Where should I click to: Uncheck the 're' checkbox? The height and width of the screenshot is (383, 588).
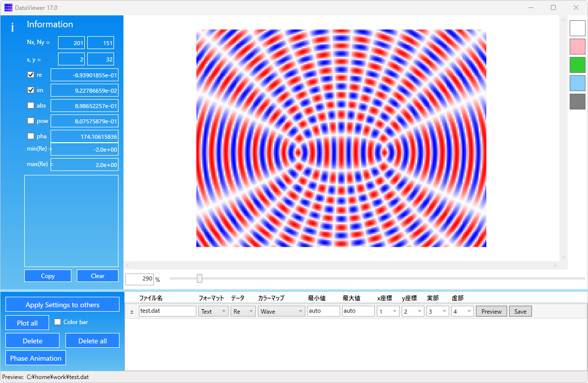click(x=31, y=75)
